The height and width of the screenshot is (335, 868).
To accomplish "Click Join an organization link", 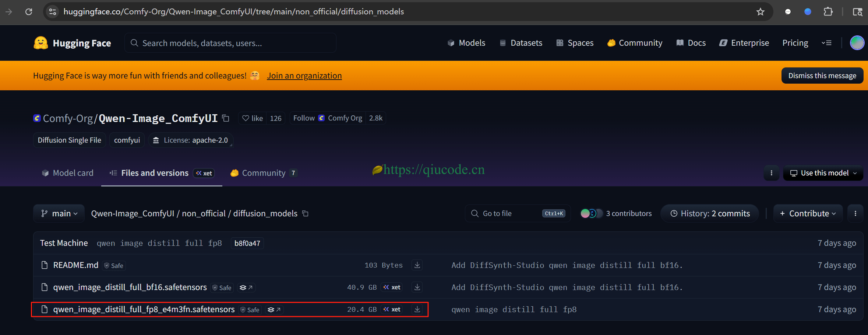I will pos(304,76).
